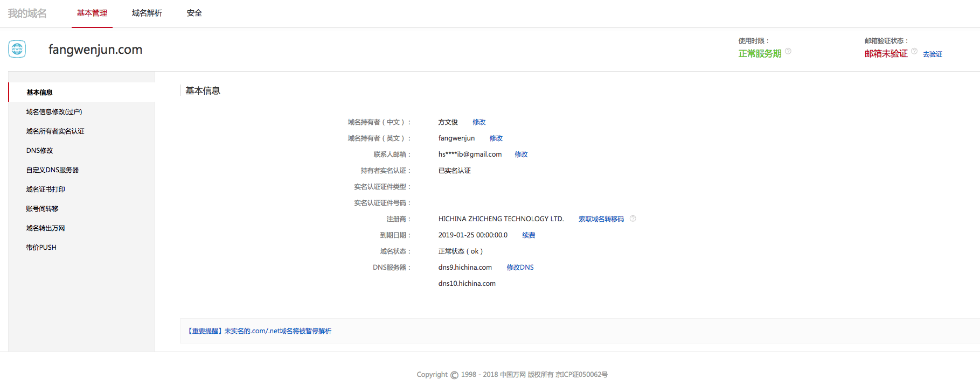Click help icon beside 正常服务期
The height and width of the screenshot is (386, 980).
[788, 51]
